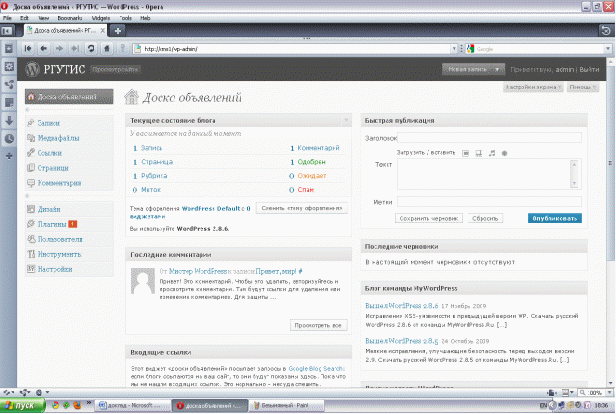
Task: Click into the quick publish title field
Action: pyautogui.click(x=489, y=138)
